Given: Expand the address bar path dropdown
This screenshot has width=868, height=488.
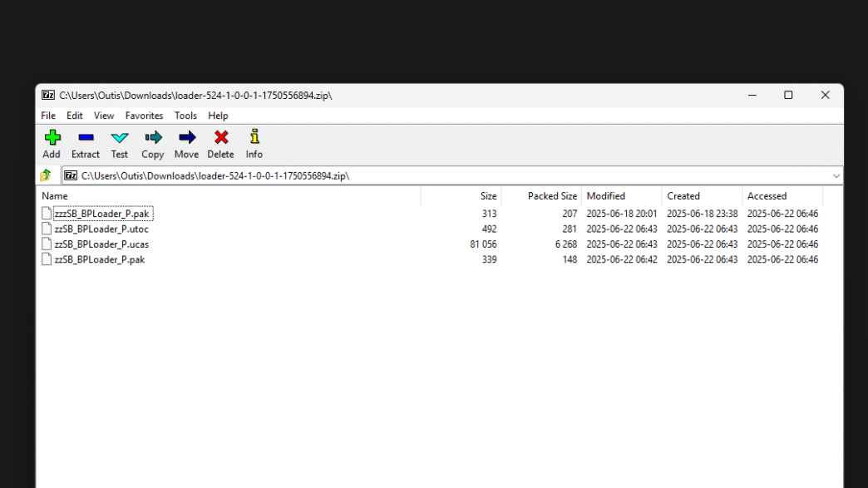Looking at the screenshot, I should coord(836,175).
